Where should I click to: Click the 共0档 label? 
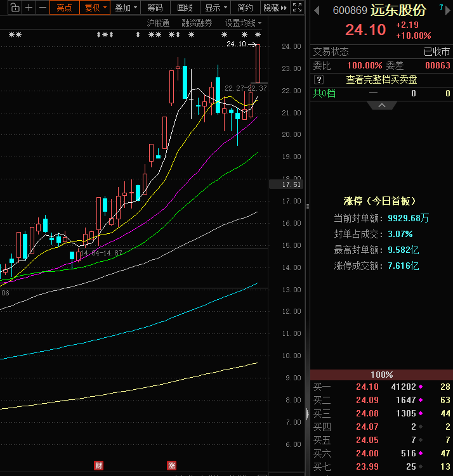click(324, 93)
